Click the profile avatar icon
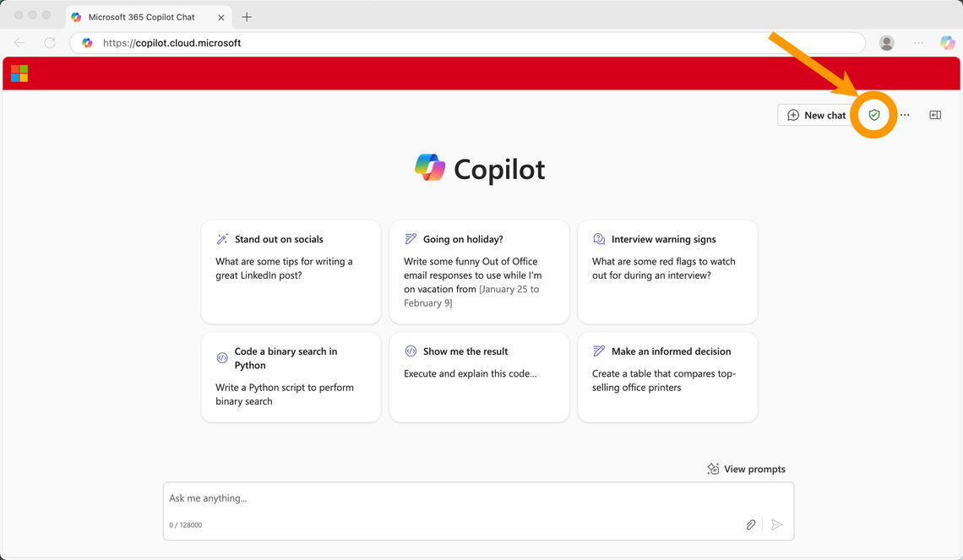The image size is (963, 560). 886,42
